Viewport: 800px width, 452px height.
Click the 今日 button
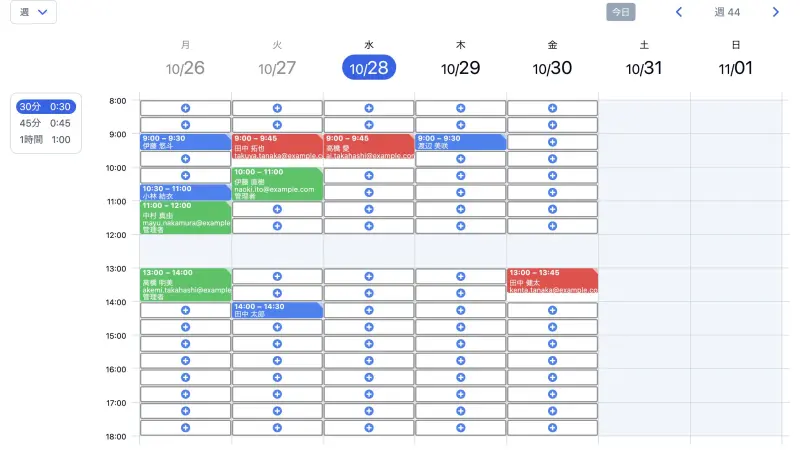(620, 12)
